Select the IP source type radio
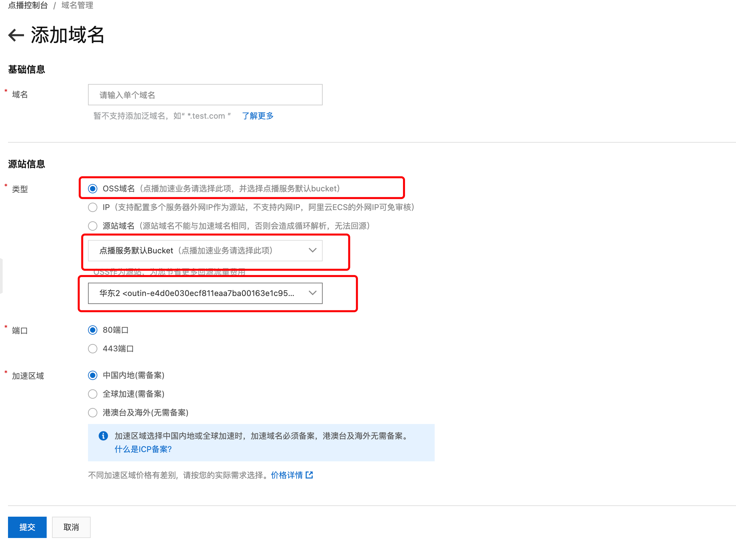Viewport: 736px width, 560px height. click(x=93, y=207)
